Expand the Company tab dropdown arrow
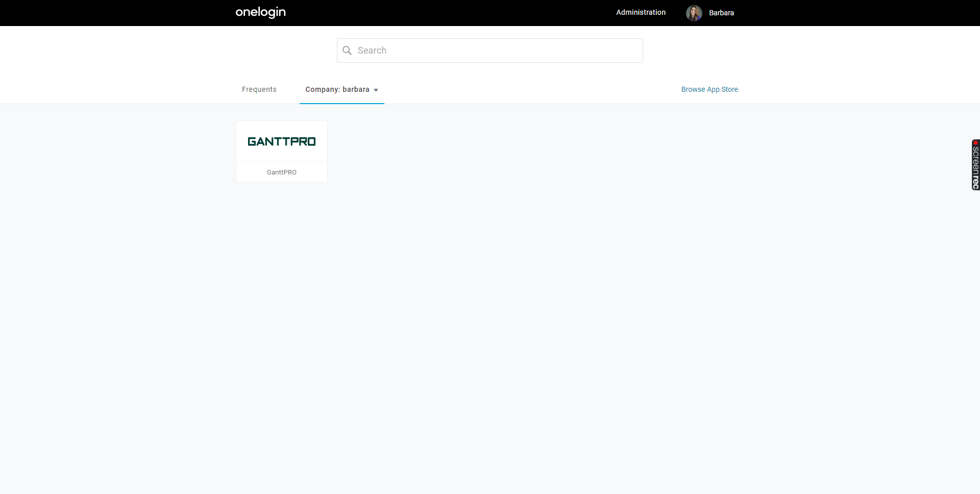This screenshot has height=494, width=980. click(x=376, y=90)
